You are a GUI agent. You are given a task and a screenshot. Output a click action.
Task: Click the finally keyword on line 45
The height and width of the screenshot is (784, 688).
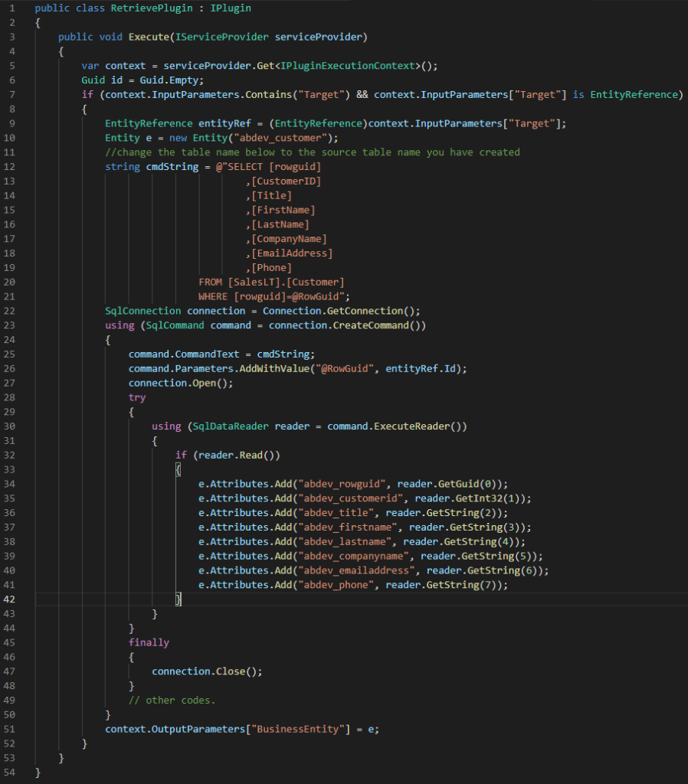click(149, 642)
